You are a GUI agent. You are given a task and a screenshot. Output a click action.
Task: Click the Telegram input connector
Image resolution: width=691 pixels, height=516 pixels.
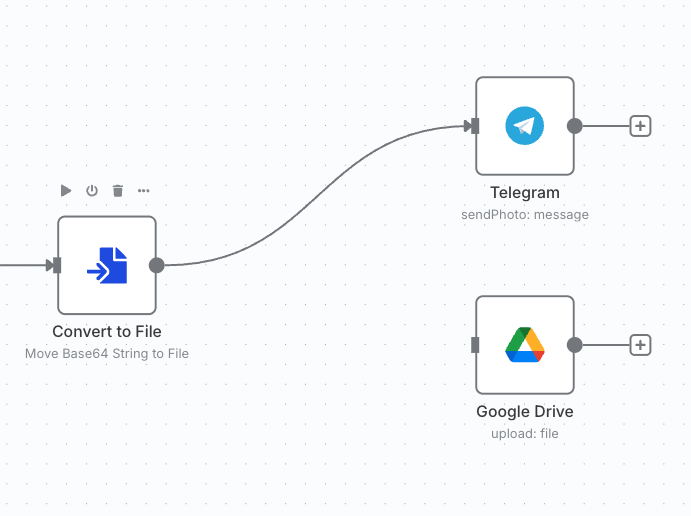point(475,126)
